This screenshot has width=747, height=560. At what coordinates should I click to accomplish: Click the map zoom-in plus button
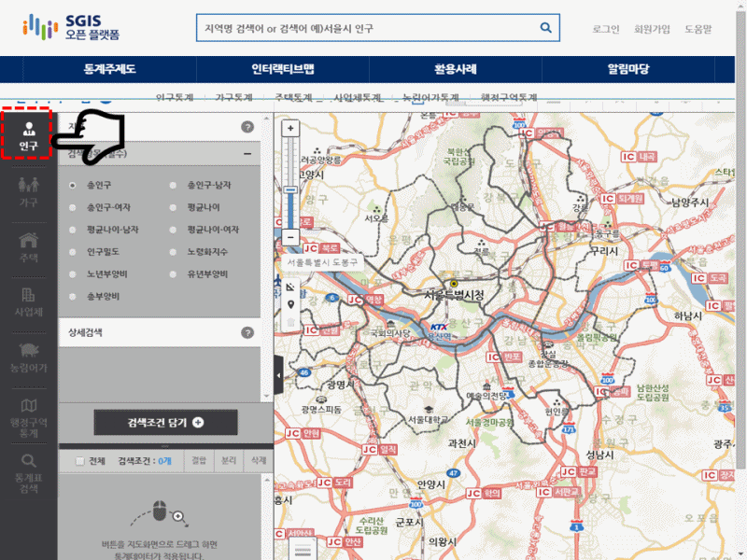290,128
